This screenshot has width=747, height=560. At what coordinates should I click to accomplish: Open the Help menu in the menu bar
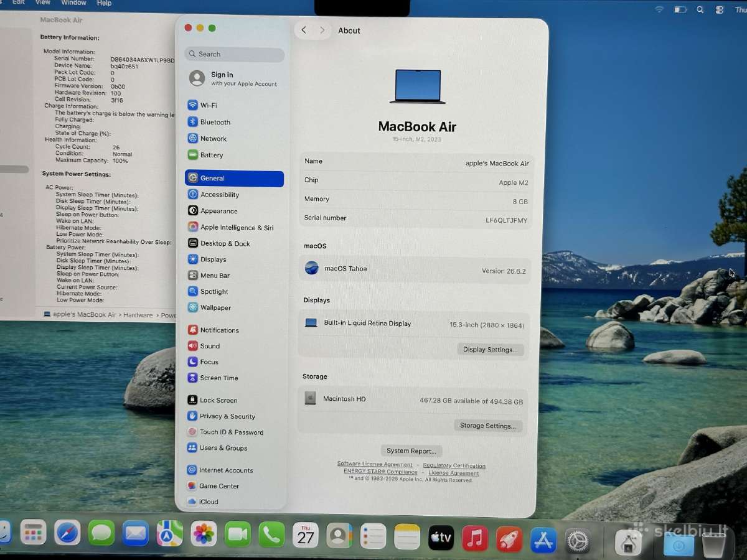[104, 3]
